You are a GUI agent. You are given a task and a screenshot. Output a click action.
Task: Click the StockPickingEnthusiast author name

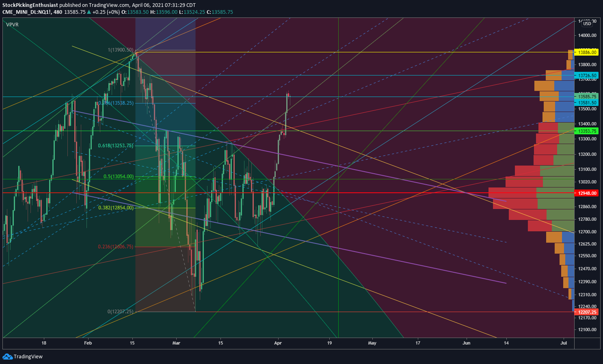[30, 5]
